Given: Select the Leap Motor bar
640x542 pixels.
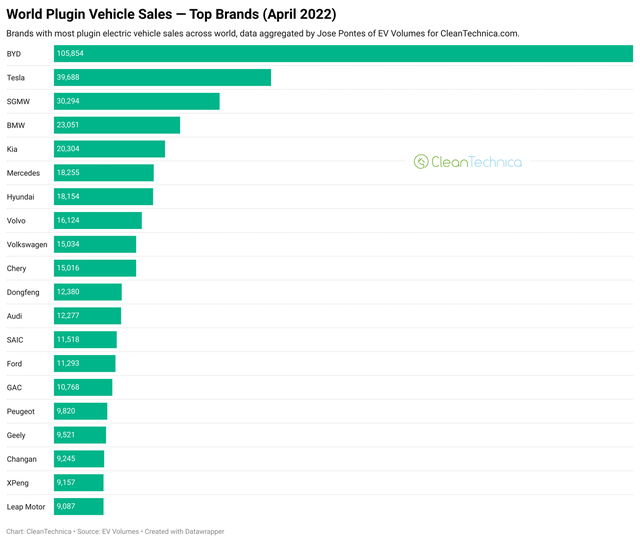Looking at the screenshot, I should (79, 507).
